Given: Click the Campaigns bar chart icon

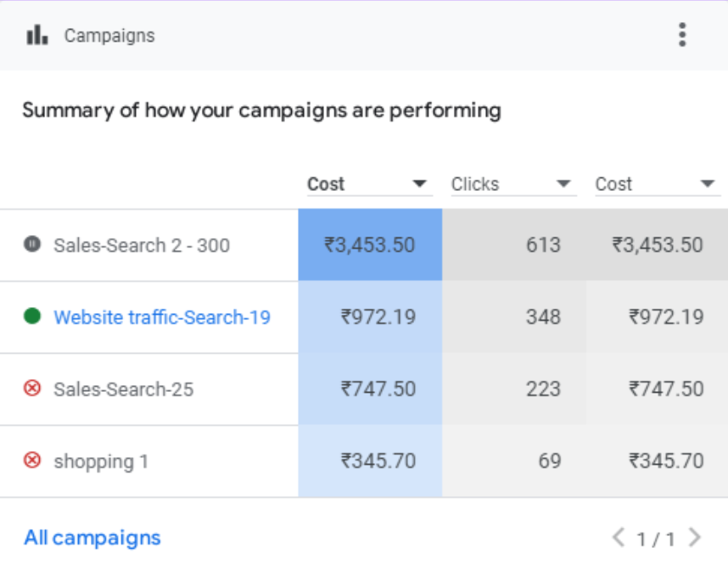Looking at the screenshot, I should tap(37, 35).
